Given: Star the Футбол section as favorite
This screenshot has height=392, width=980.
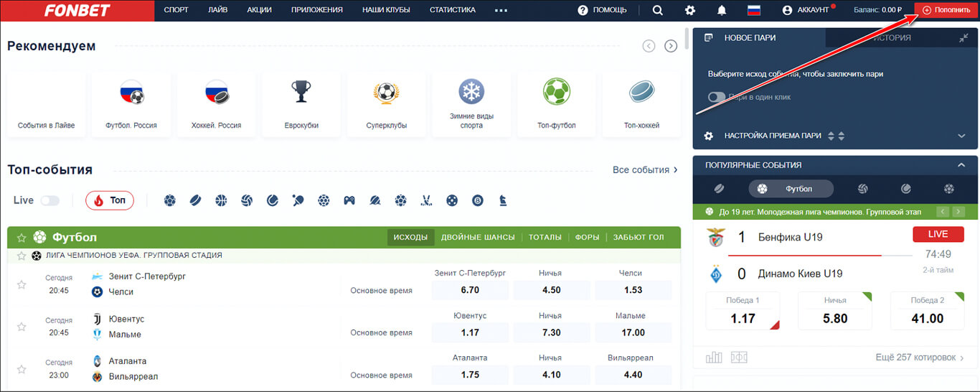Looking at the screenshot, I should [22, 238].
